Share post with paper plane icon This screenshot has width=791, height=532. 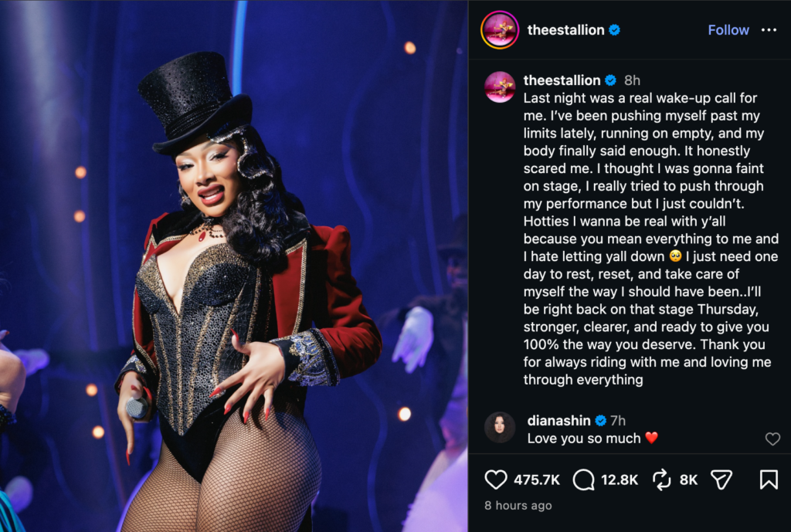pyautogui.click(x=721, y=479)
